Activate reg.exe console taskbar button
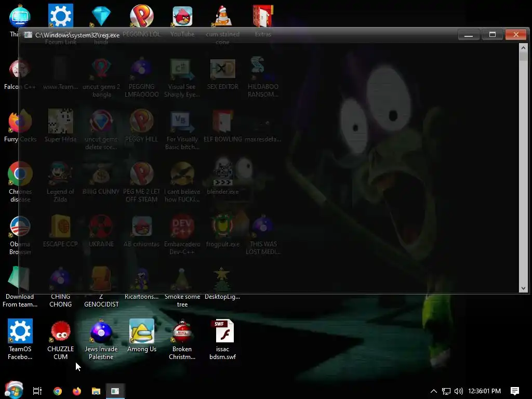 (115, 391)
